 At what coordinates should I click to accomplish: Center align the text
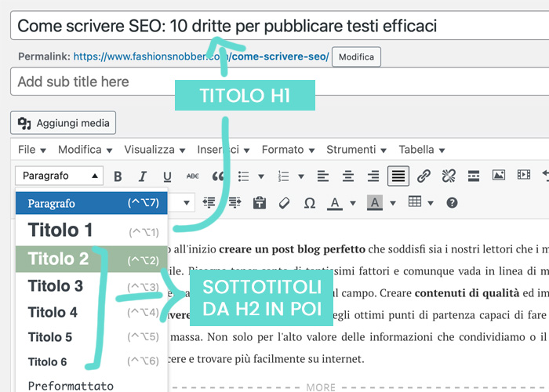coord(348,176)
